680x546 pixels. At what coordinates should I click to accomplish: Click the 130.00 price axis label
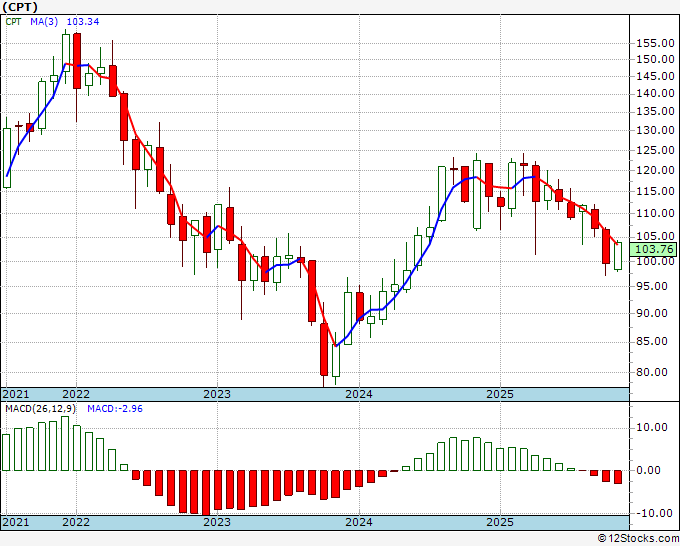point(655,130)
